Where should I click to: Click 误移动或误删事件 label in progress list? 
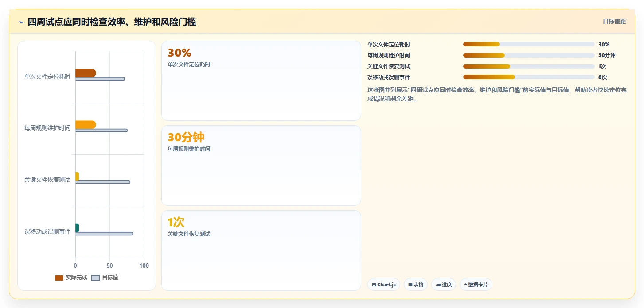point(389,77)
